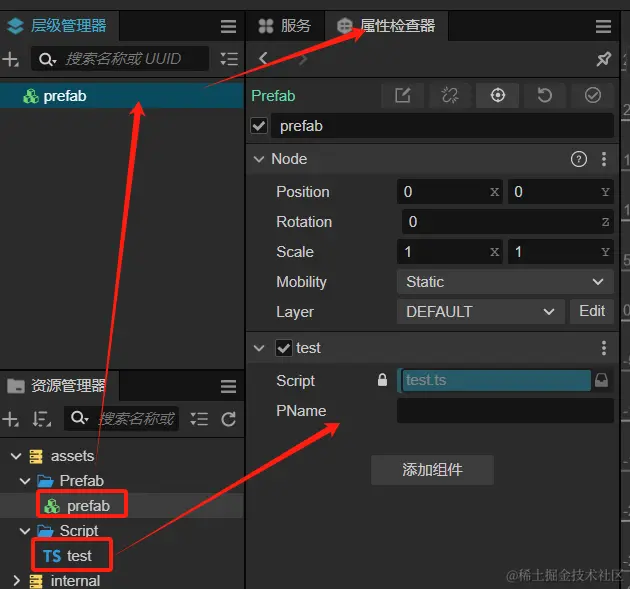Viewport: 630px width, 589px height.
Task: Collapse the Node section
Action: point(259,159)
